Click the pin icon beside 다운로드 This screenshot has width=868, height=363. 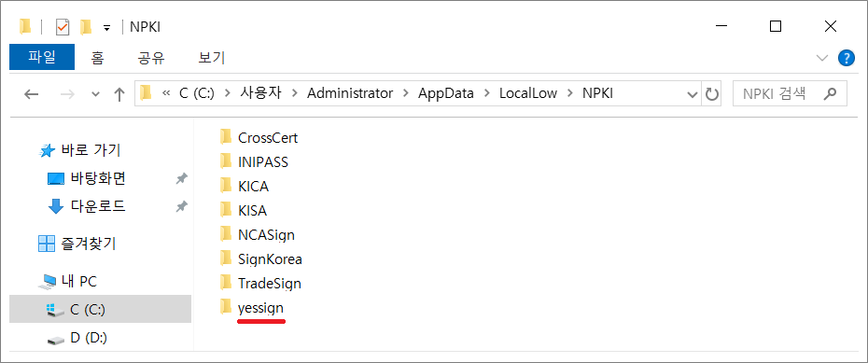pos(181,207)
